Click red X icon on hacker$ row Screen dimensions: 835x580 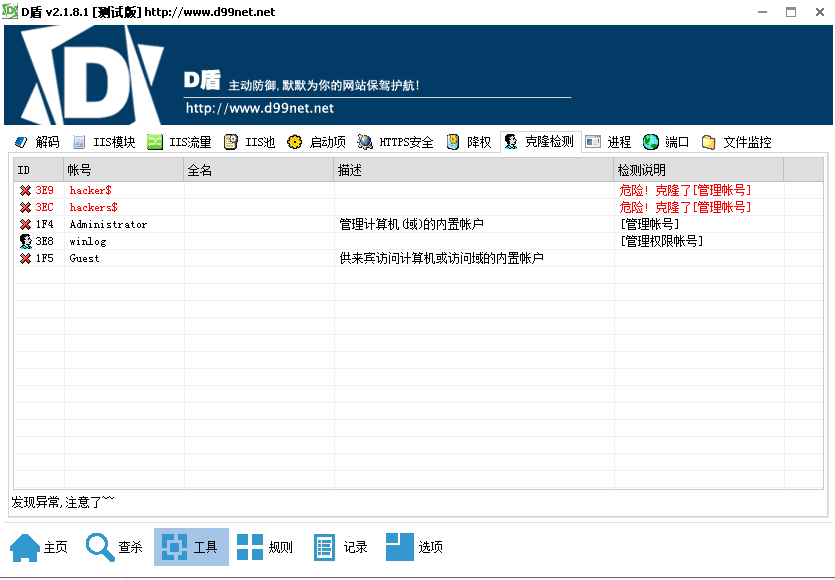(x=25, y=190)
